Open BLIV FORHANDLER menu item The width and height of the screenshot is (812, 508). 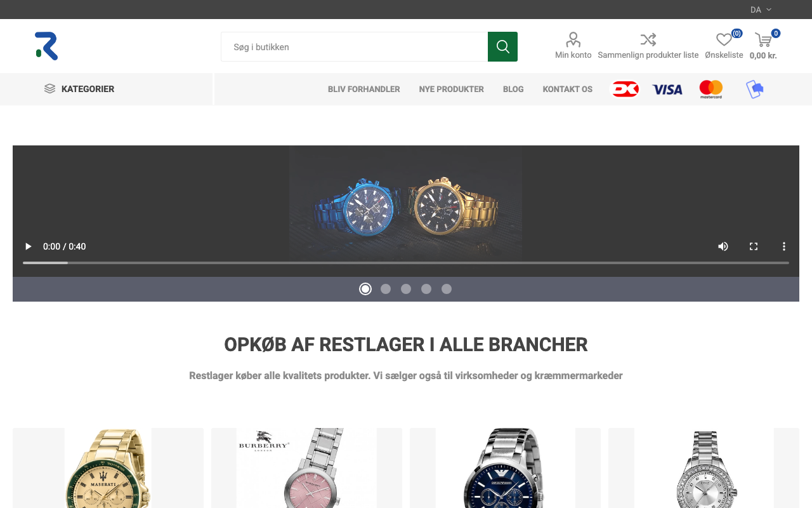363,89
